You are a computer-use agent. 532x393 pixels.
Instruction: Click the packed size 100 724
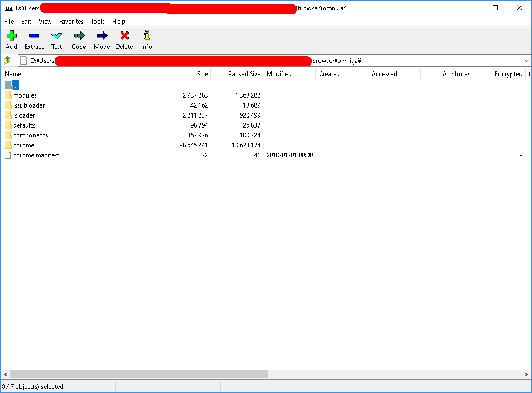coord(250,135)
